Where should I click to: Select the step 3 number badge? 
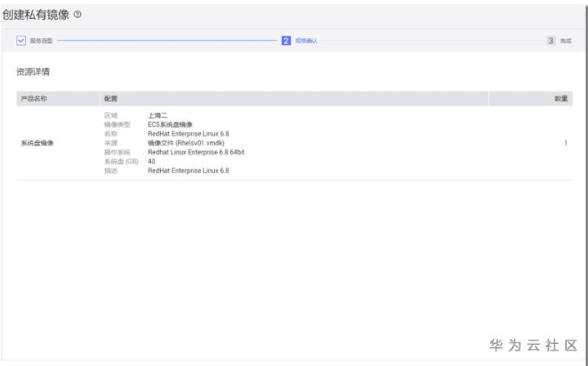point(550,41)
